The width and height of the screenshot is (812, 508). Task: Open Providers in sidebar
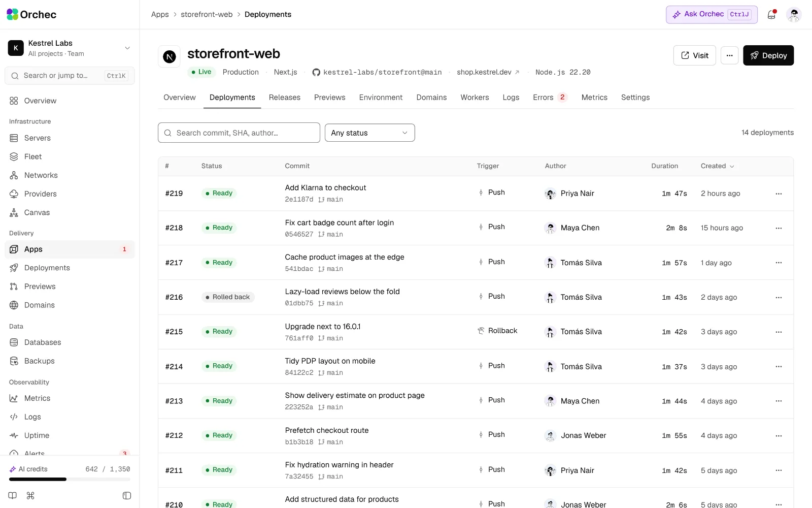pyautogui.click(x=70, y=194)
